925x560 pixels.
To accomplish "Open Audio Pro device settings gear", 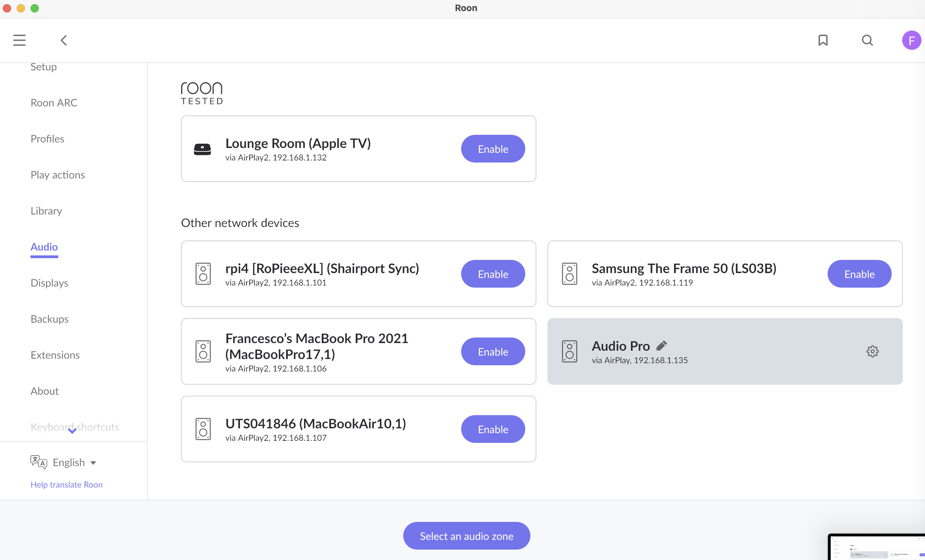I will tap(872, 351).
